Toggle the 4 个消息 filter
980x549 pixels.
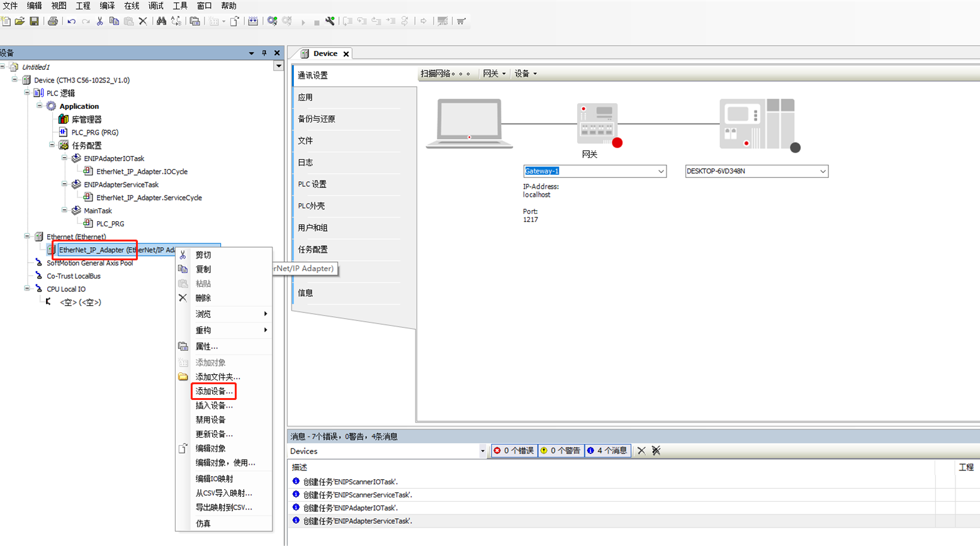pyautogui.click(x=607, y=450)
